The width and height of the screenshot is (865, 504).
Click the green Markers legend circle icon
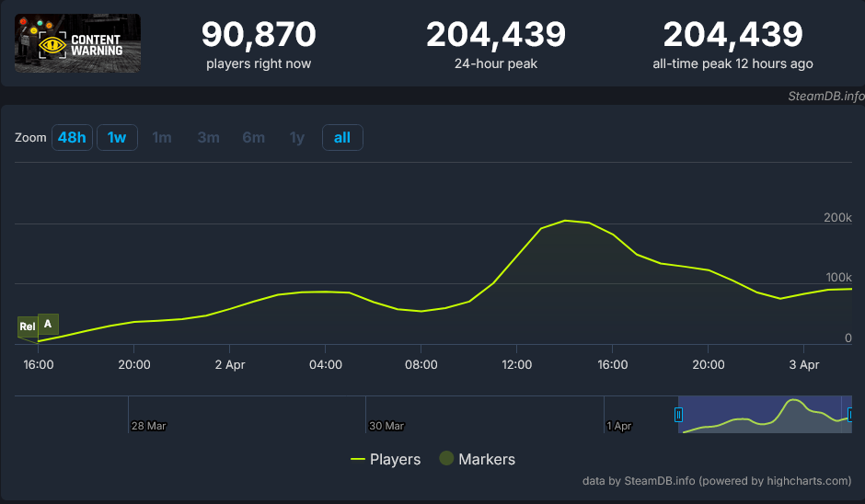pos(446,458)
